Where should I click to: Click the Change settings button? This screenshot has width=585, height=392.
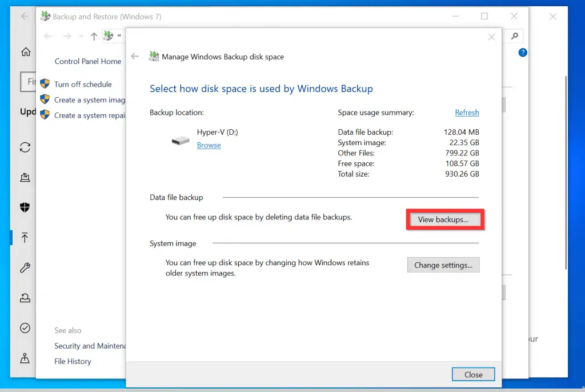(x=443, y=265)
